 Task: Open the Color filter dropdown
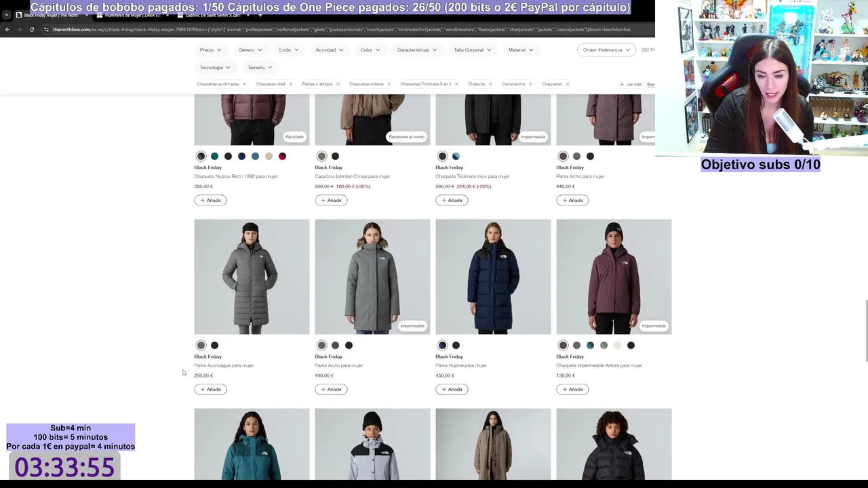click(x=370, y=49)
